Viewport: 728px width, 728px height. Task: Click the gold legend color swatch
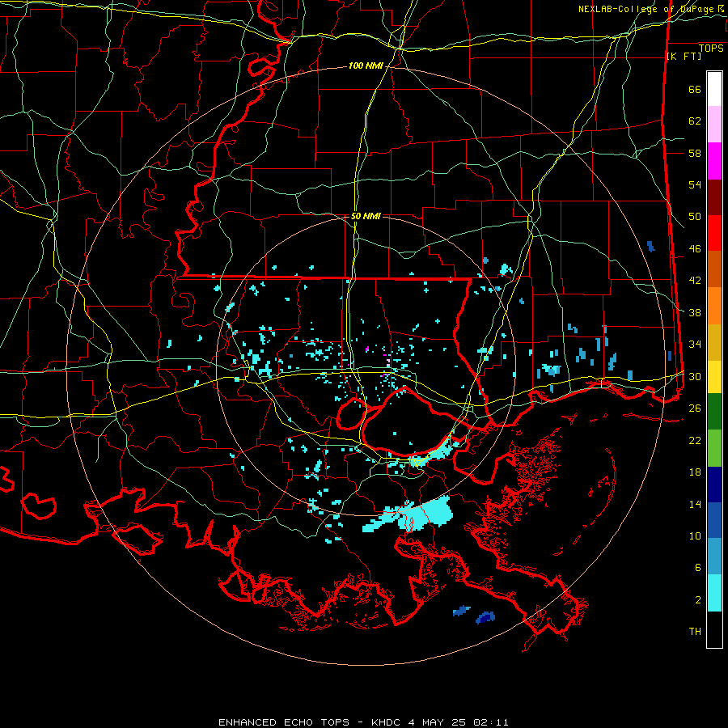[x=714, y=342]
